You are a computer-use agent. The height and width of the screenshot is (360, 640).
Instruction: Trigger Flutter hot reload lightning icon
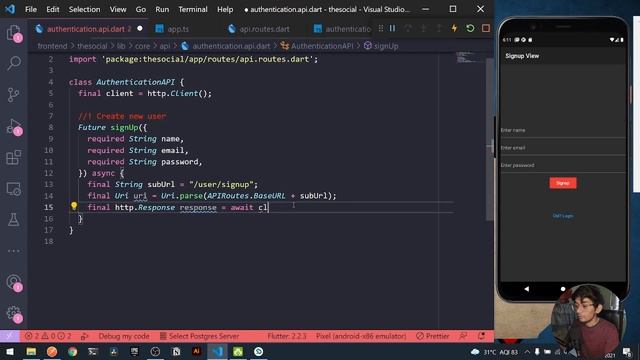[454, 28]
